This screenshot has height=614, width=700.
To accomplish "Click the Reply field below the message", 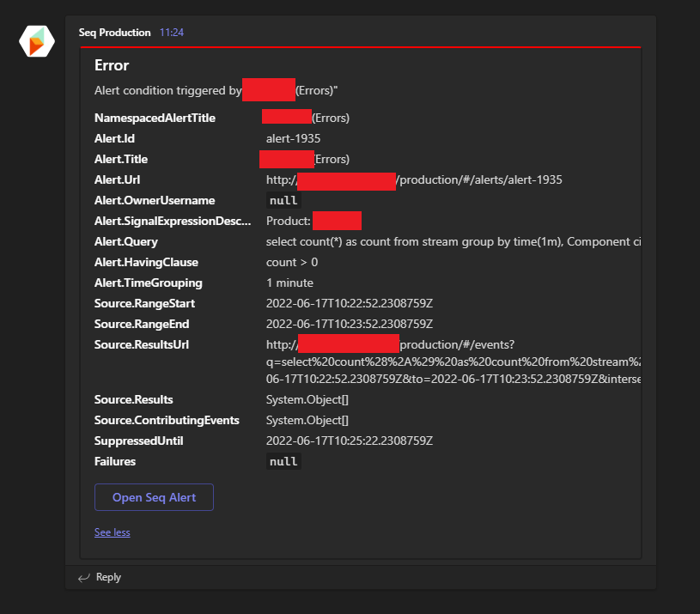I will click(110, 577).
